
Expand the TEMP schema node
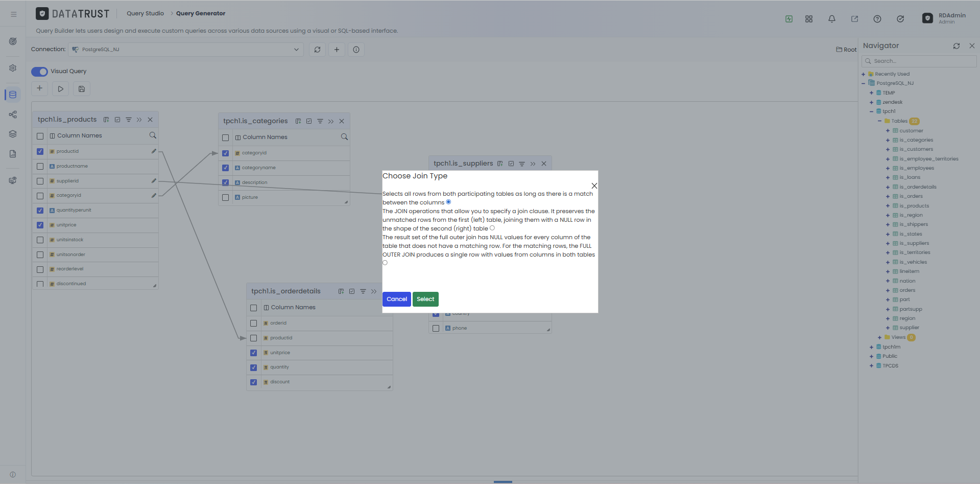point(871,93)
